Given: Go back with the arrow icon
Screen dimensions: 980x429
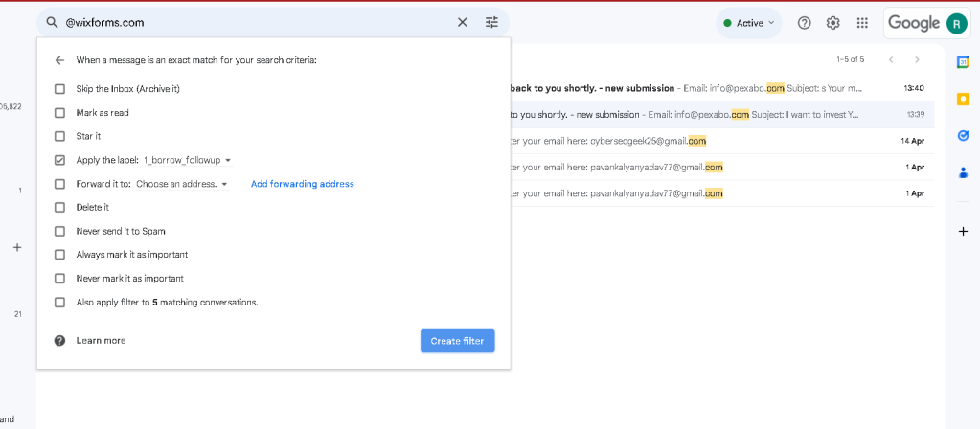Looking at the screenshot, I should [59, 60].
